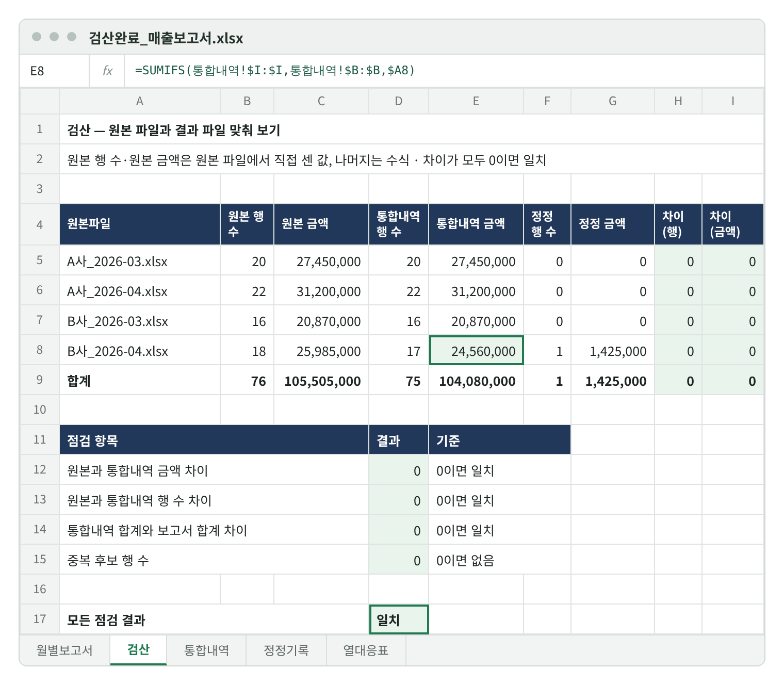Click cell A사_2026-03.xlsx
Image resolution: width=784 pixels, height=685 pixels.
[140, 260]
